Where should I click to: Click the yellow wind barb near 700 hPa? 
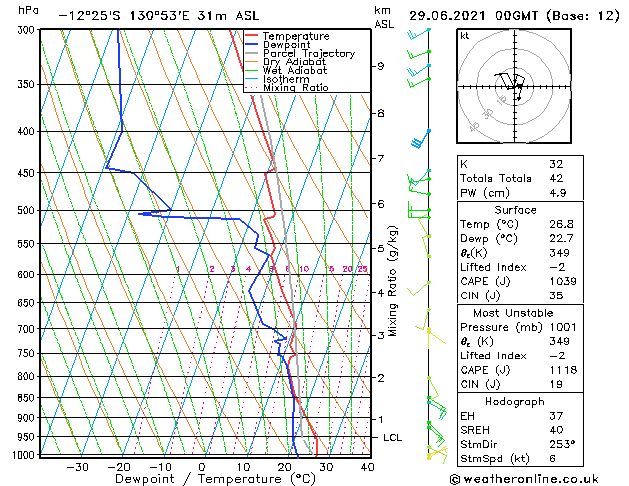436,336
